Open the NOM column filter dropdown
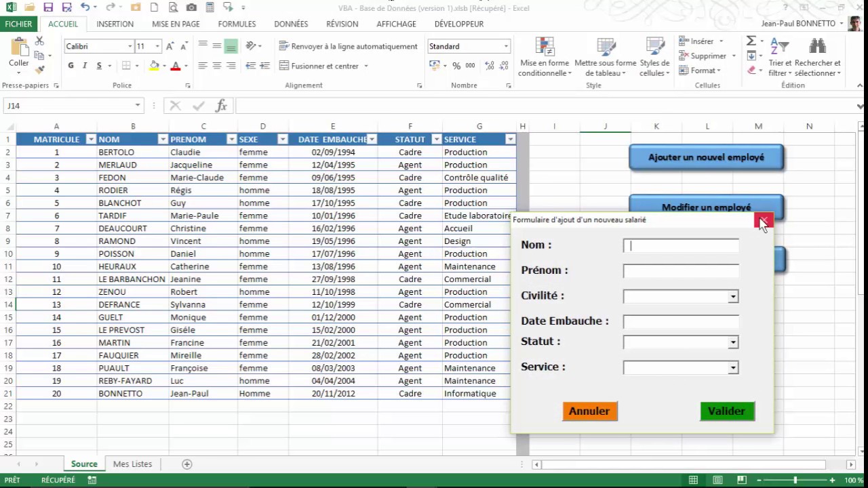 (x=163, y=140)
